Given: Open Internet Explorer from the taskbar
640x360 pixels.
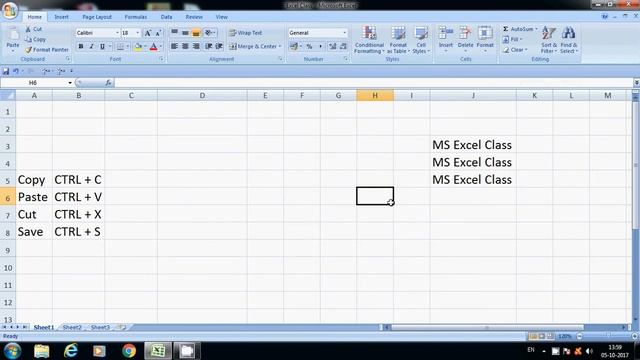Looking at the screenshot, I should click(x=71, y=351).
